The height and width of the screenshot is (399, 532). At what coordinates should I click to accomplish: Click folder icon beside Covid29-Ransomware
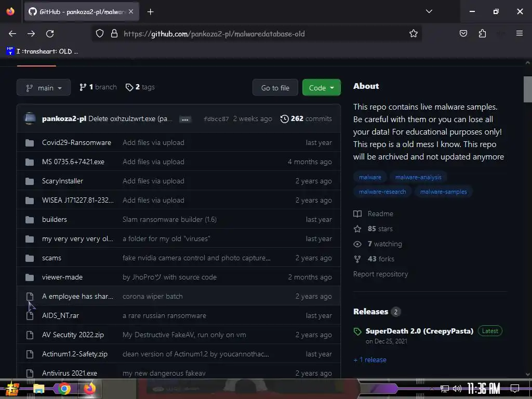click(x=30, y=143)
